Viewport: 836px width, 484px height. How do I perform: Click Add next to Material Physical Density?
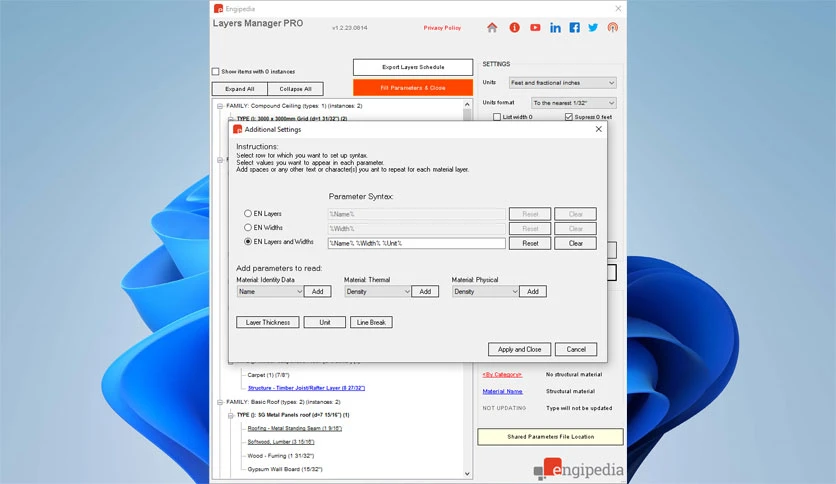(533, 292)
